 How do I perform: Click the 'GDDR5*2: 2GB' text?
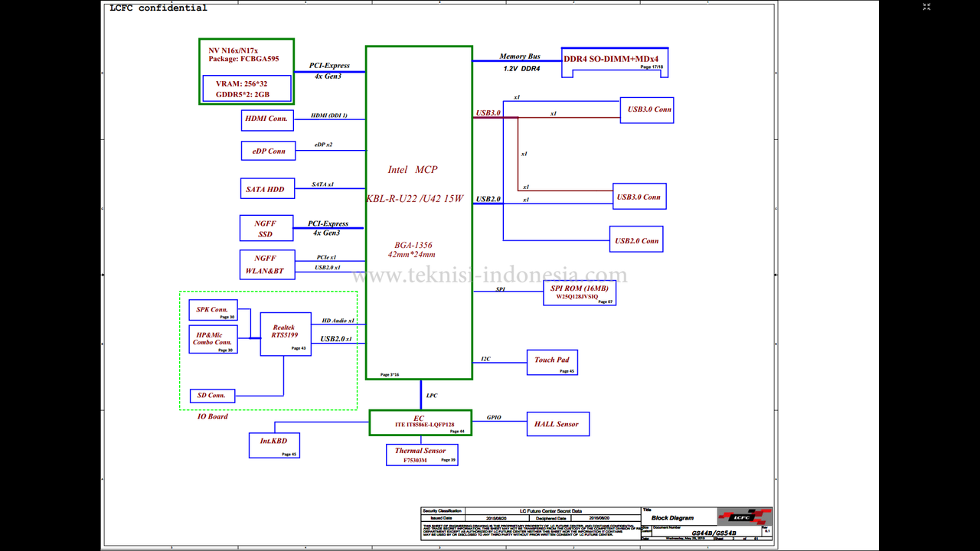click(243, 95)
